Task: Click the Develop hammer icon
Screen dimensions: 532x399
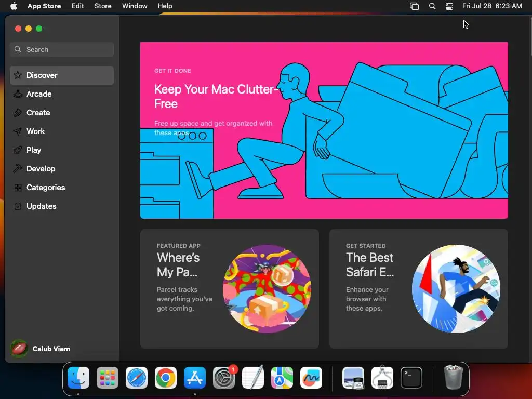Action: pyautogui.click(x=18, y=169)
